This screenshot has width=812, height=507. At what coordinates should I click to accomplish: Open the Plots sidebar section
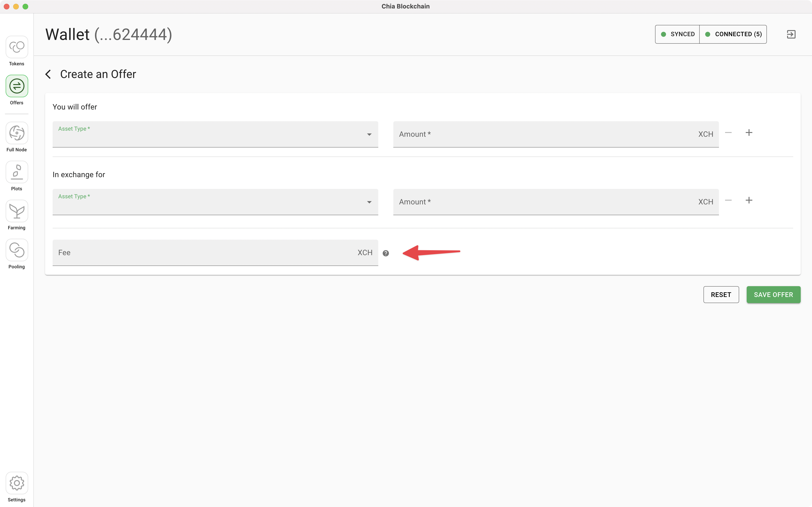click(x=17, y=172)
